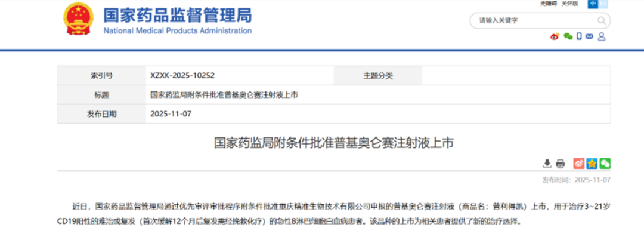Screen dimensions: 644x252
Task: Focus the 请输入关键字 search field
Action: pos(540,20)
